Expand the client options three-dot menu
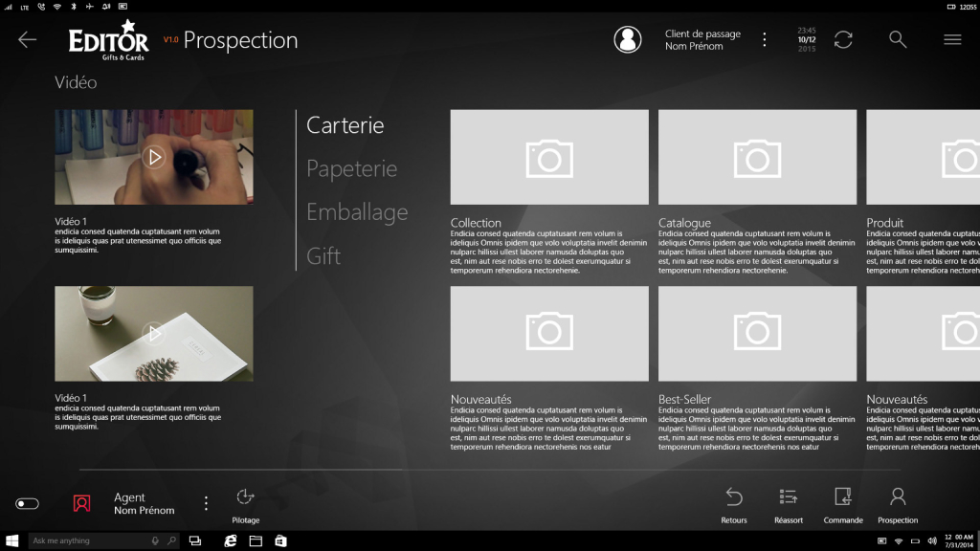980x551 pixels. [x=764, y=39]
